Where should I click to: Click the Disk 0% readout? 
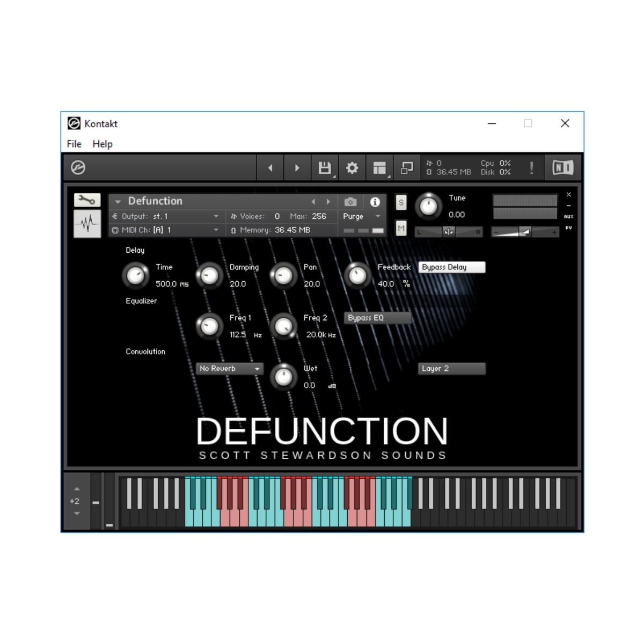[x=496, y=172]
